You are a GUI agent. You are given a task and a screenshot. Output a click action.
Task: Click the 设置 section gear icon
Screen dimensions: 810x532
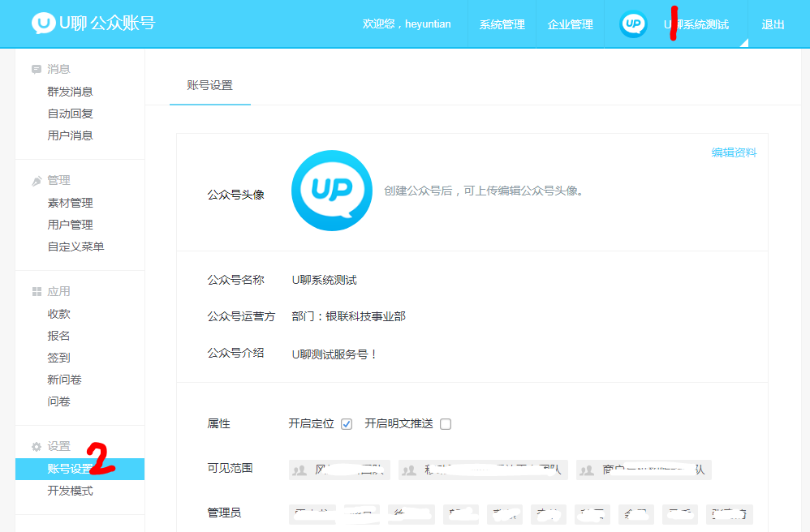(x=37, y=446)
